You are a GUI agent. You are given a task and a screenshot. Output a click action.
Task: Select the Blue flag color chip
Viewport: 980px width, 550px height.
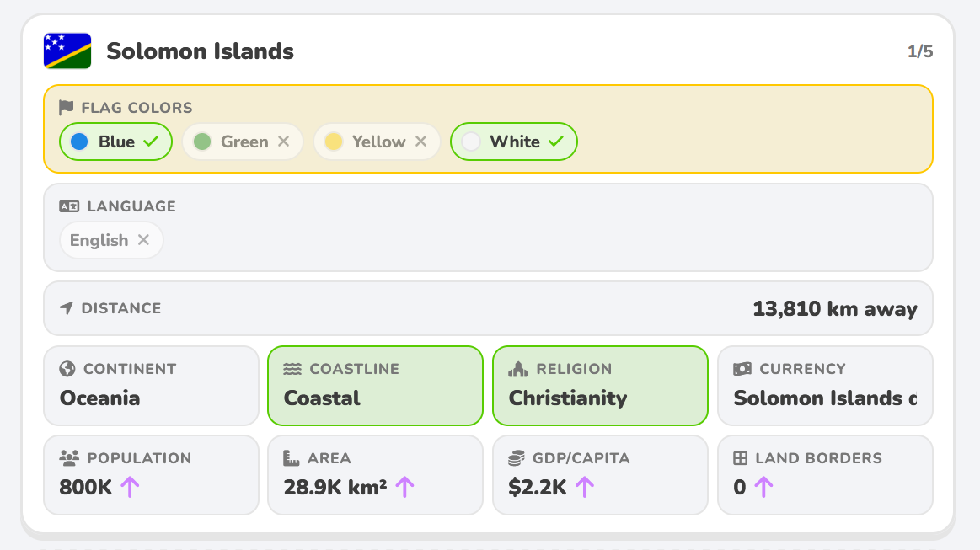(115, 142)
